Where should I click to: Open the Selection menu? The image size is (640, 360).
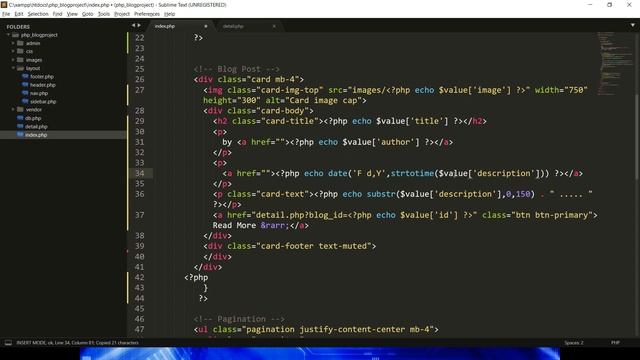38,14
